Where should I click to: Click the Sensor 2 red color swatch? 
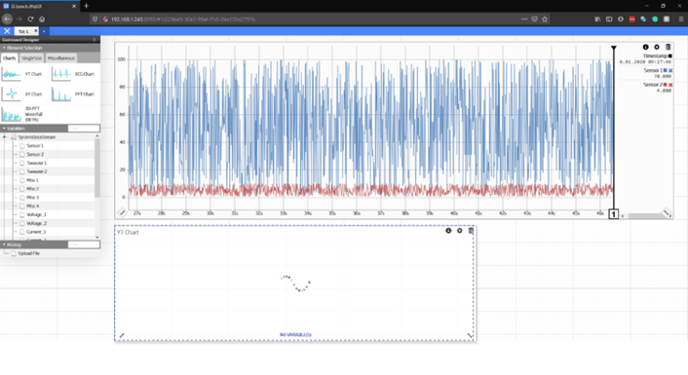(x=665, y=85)
